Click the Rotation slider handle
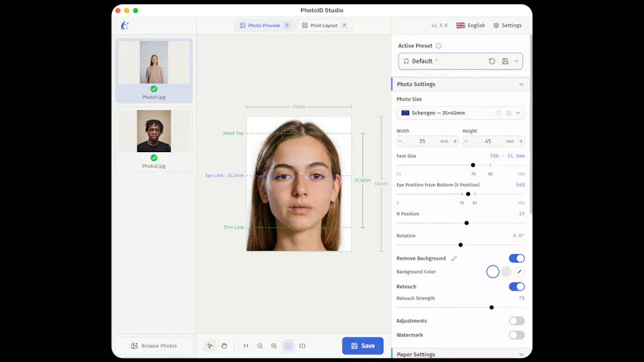 pyautogui.click(x=460, y=245)
